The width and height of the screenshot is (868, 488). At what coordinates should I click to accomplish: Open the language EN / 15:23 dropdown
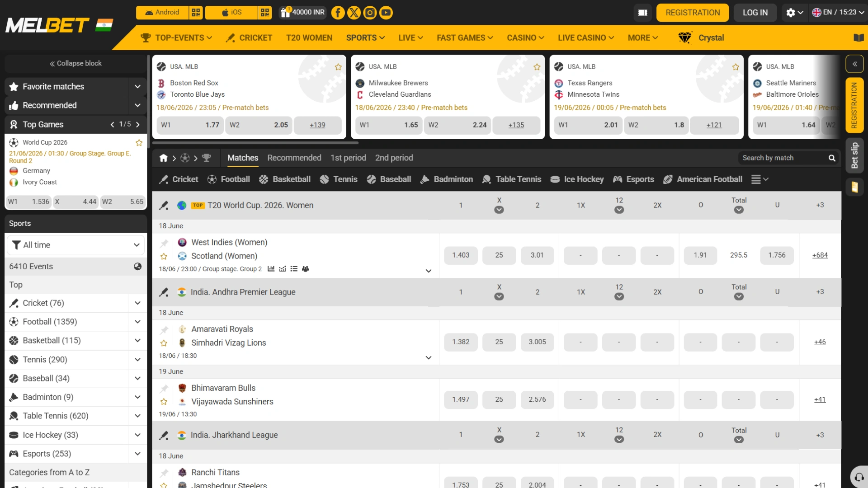839,13
